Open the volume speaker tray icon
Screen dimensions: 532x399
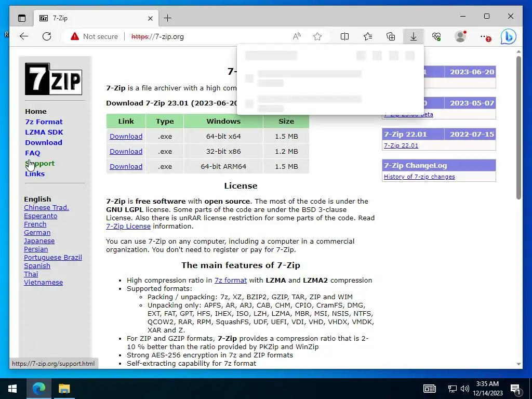pyautogui.click(x=465, y=389)
